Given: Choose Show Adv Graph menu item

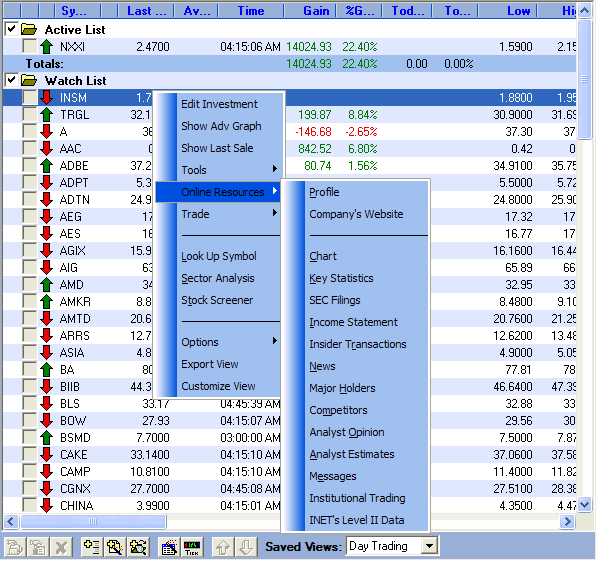Looking at the screenshot, I should (219, 126).
